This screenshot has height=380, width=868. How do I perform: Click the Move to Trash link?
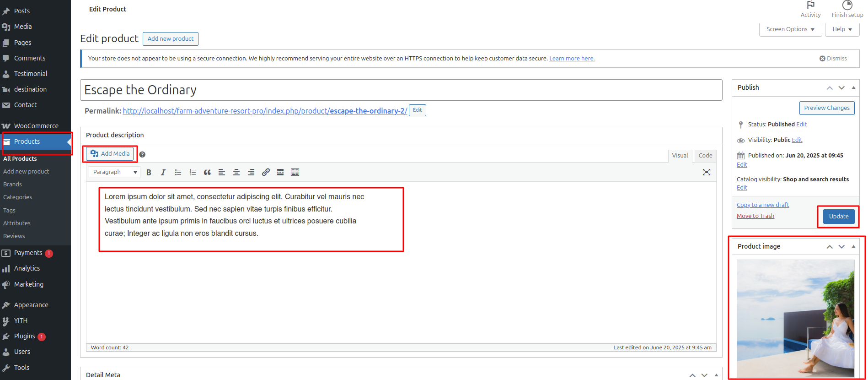tap(755, 216)
